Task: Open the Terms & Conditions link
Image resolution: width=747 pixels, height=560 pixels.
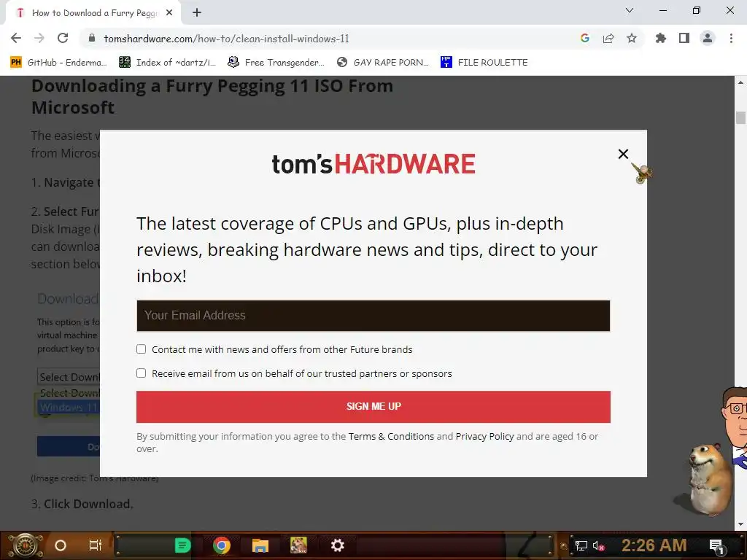Action: coord(391,436)
